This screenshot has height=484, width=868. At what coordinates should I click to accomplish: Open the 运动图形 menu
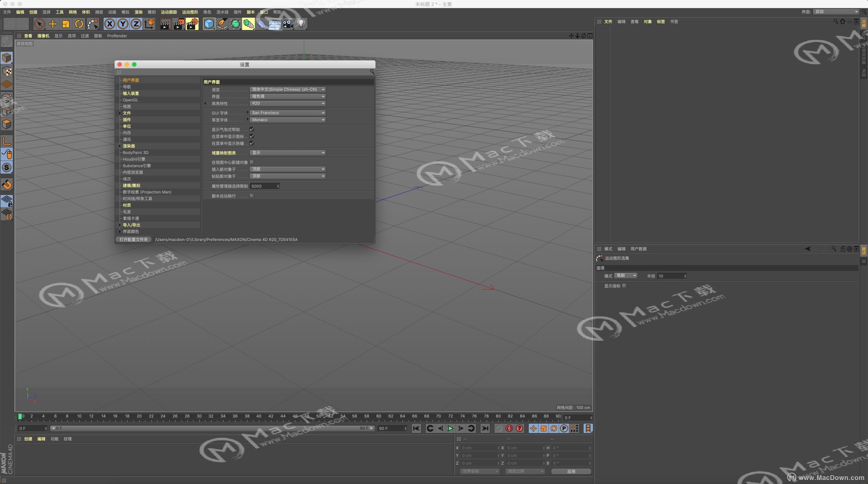[x=190, y=12]
